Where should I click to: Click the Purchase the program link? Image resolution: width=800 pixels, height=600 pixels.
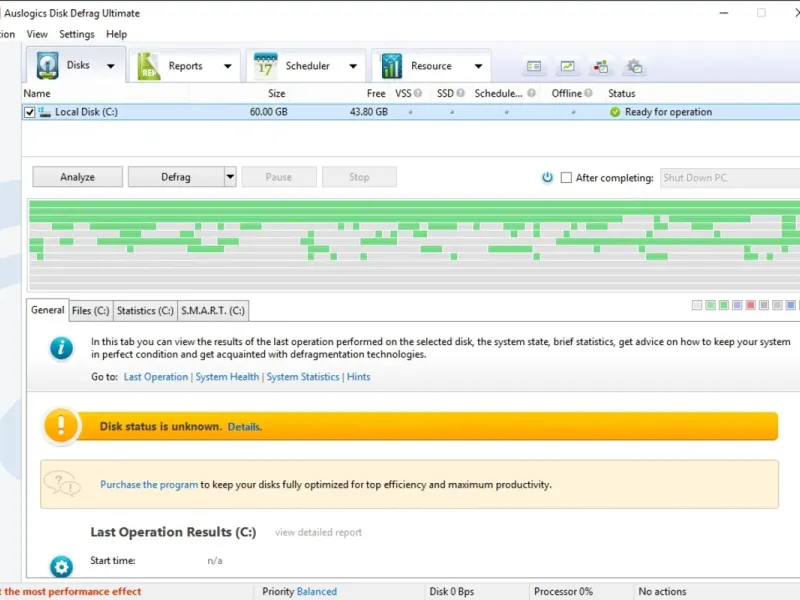tap(149, 484)
